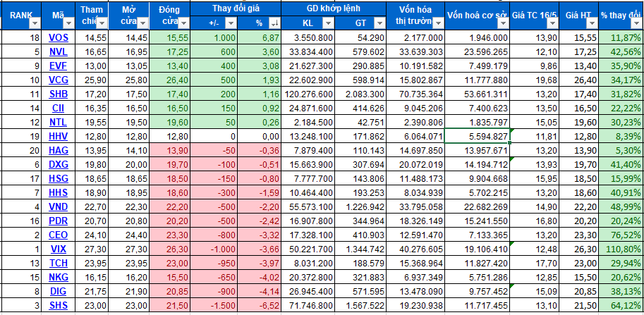Open the HHS ticker link

point(59,192)
